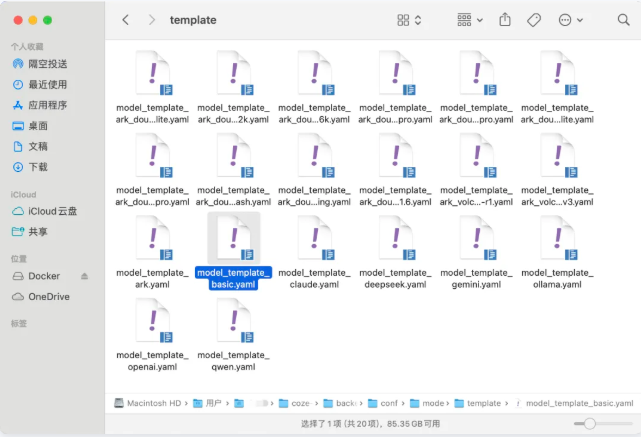This screenshot has width=641, height=437.
Task: Select Applications in sidebar
Action: [47, 105]
